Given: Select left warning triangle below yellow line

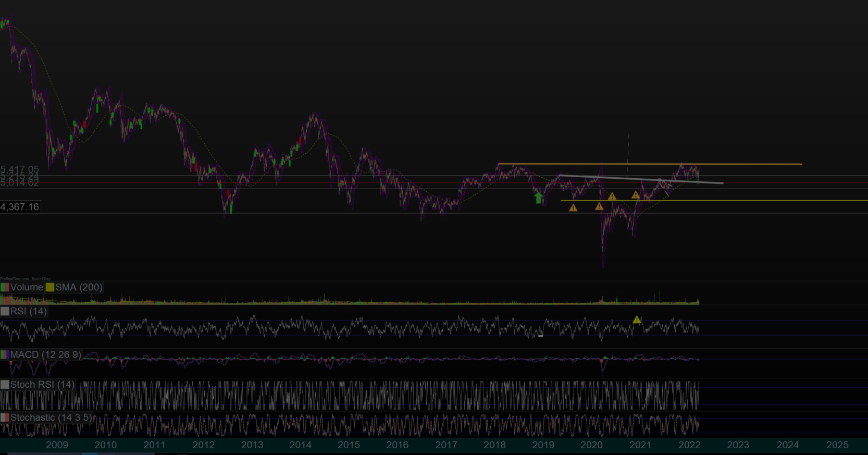Looking at the screenshot, I should click(573, 208).
